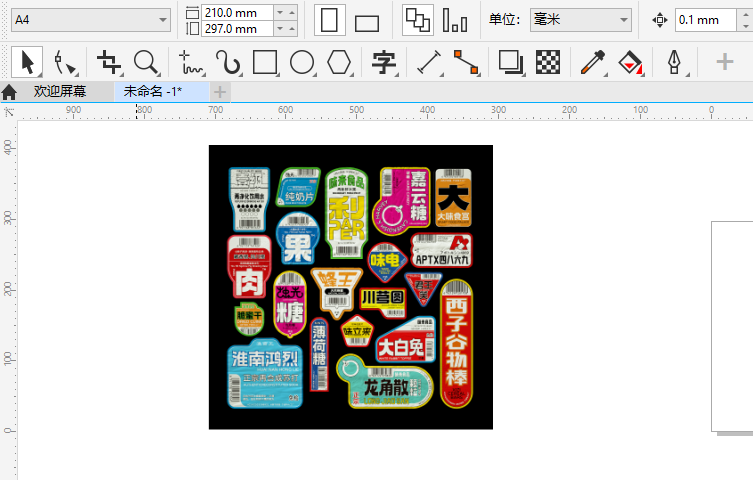Set page to portrait orientation
Viewport: 753px width, 480px height.
pos(329,20)
